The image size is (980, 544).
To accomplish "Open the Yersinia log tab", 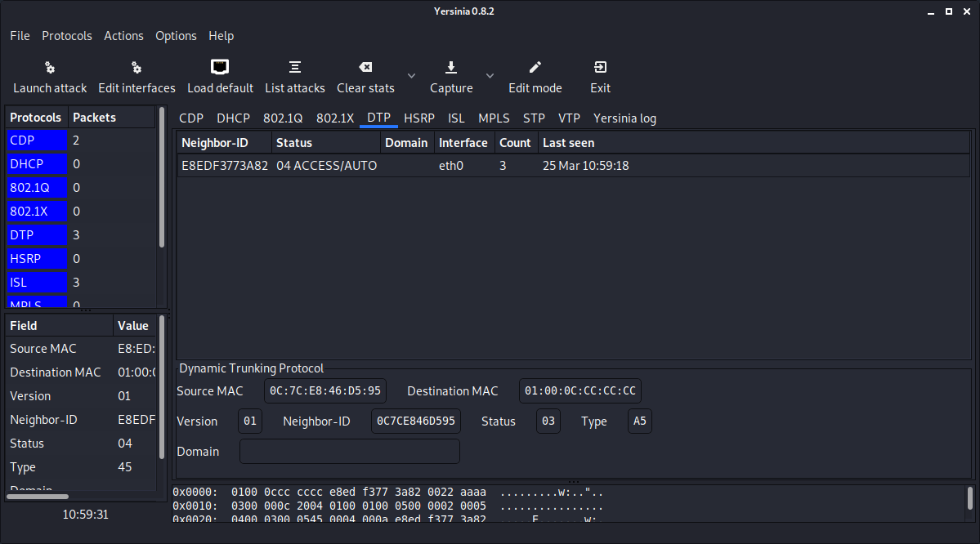I will [625, 118].
